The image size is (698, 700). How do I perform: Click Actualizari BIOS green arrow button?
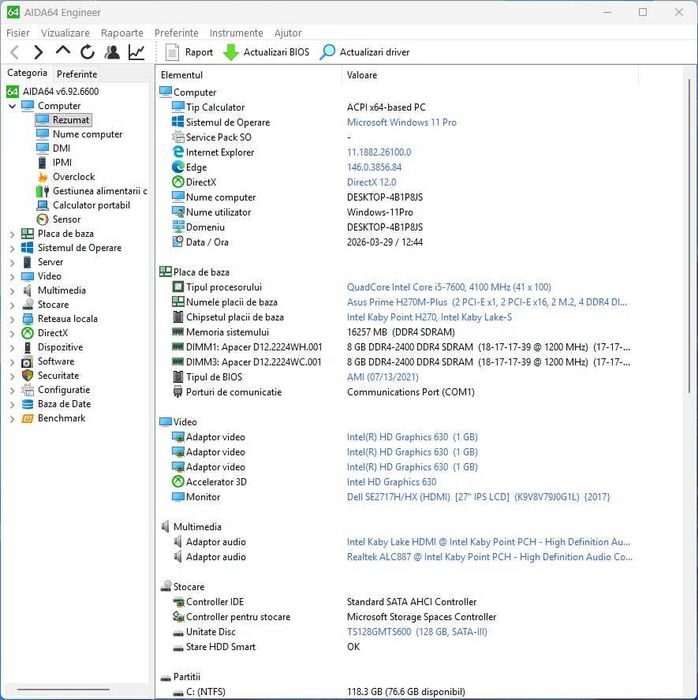click(x=266, y=52)
